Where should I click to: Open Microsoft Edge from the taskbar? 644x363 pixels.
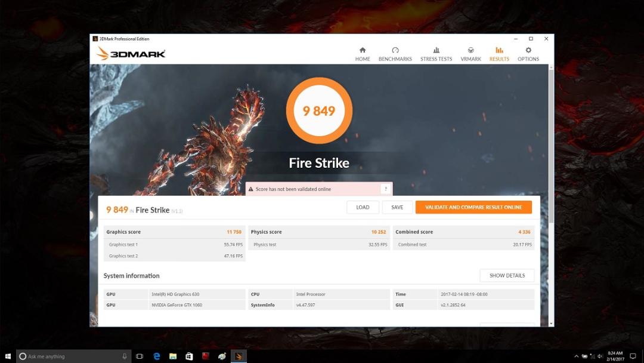pos(156,356)
